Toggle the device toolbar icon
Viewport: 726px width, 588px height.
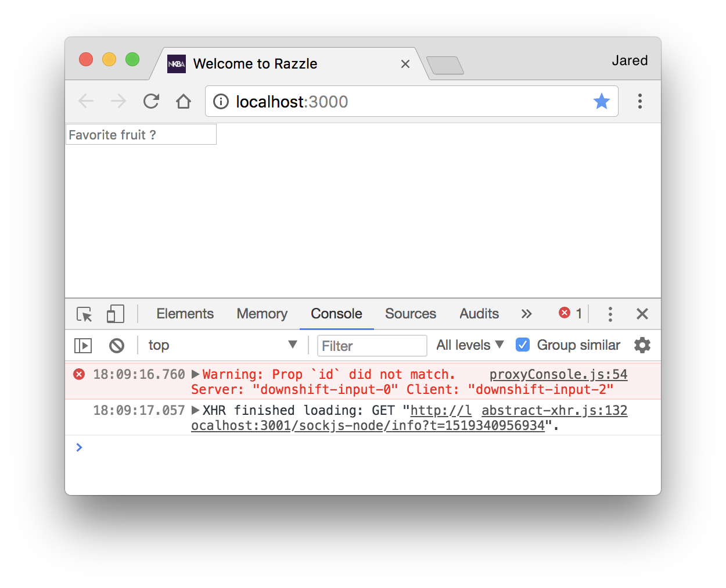coord(115,314)
